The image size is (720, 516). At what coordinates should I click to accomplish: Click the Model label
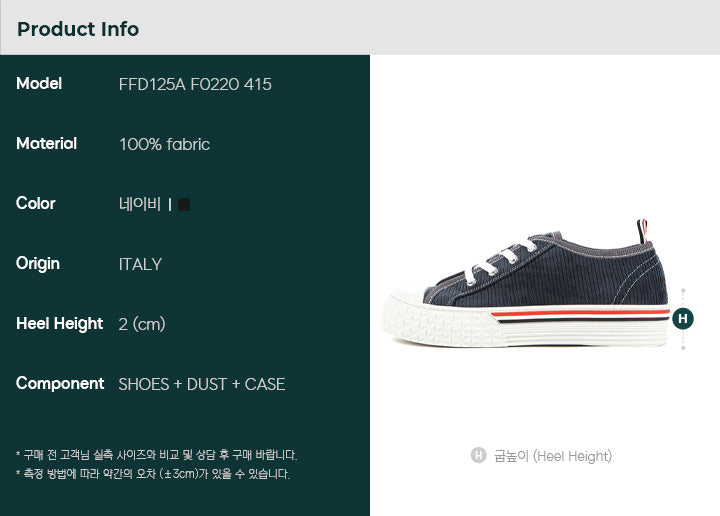(x=39, y=84)
